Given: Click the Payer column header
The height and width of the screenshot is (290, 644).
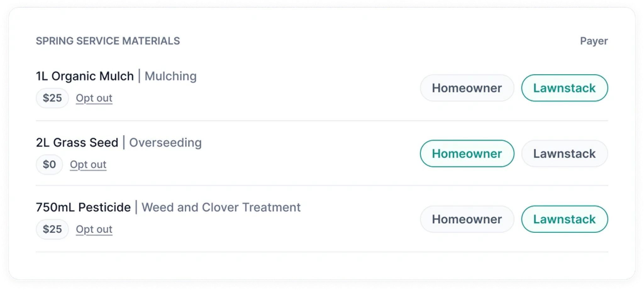Looking at the screenshot, I should [594, 41].
